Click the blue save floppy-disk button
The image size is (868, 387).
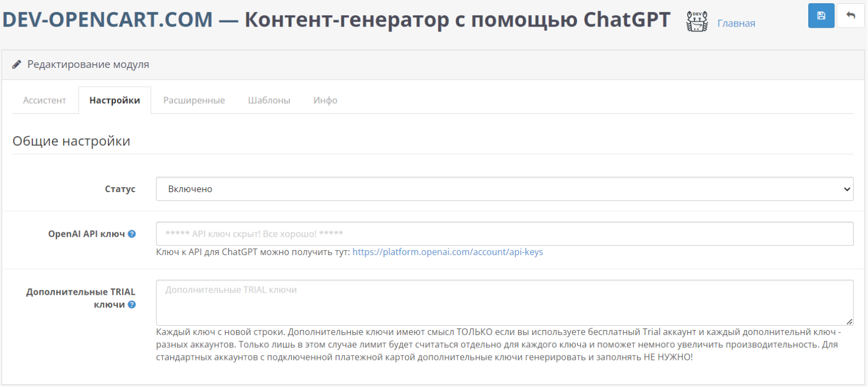821,16
